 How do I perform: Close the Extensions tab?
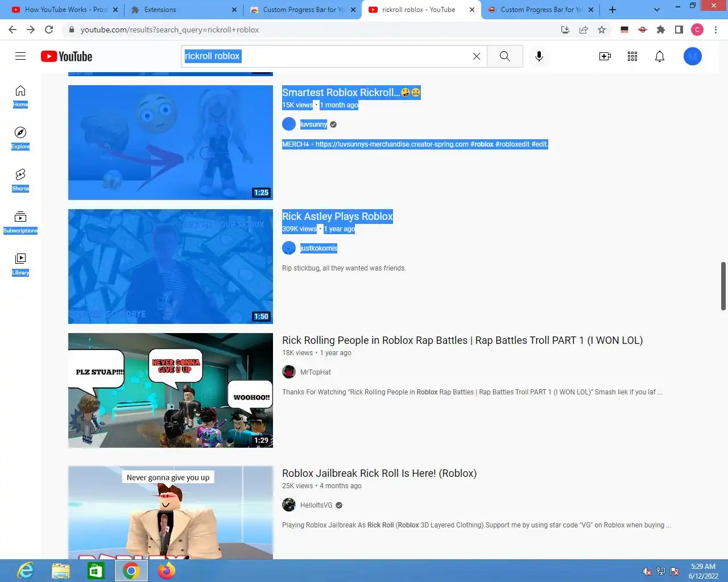coord(234,10)
